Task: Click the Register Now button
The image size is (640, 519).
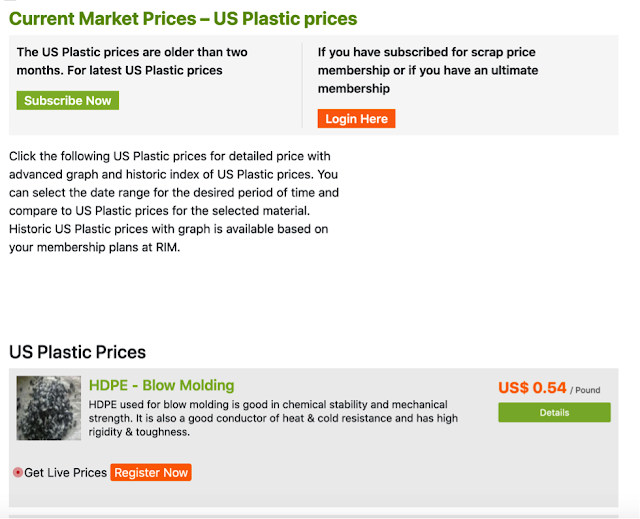Action: point(150,472)
